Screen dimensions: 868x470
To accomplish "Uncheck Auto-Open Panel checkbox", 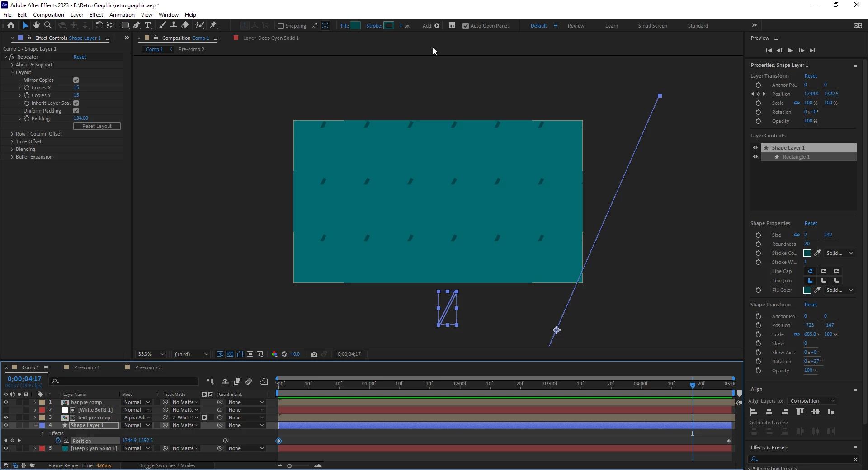I will [x=466, y=26].
